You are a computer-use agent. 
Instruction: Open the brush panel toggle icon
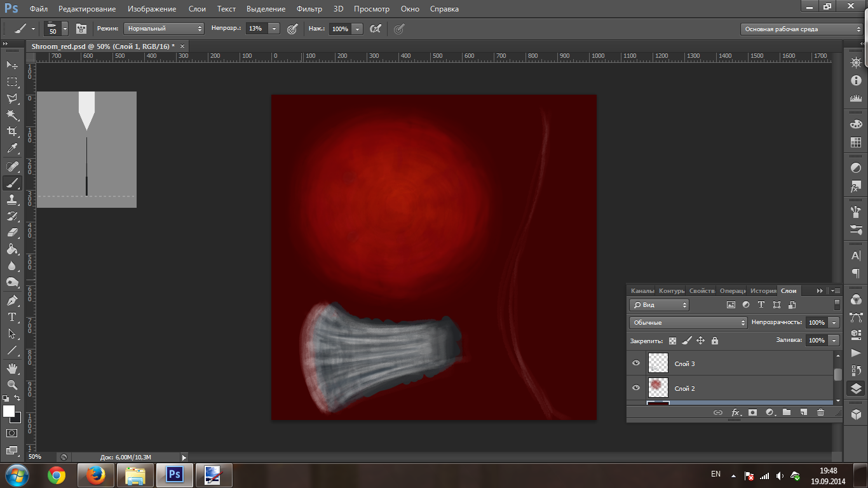[x=81, y=29]
